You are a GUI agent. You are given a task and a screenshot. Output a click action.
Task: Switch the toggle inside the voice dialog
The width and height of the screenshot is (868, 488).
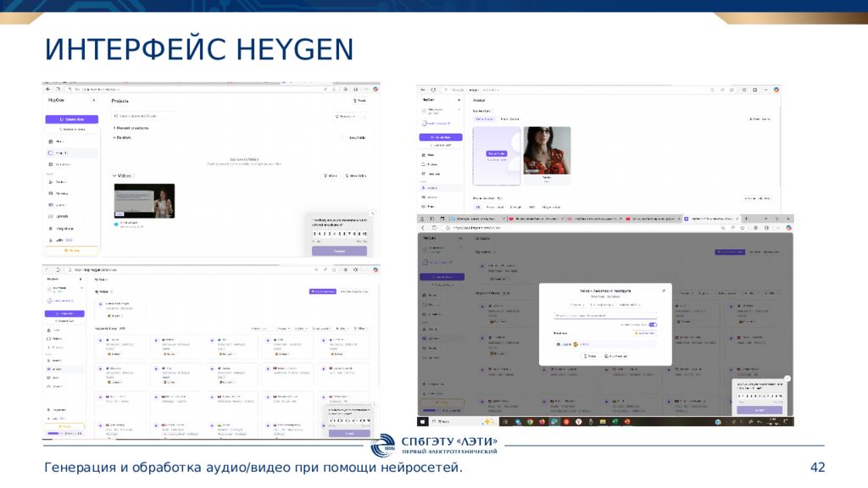point(653,324)
